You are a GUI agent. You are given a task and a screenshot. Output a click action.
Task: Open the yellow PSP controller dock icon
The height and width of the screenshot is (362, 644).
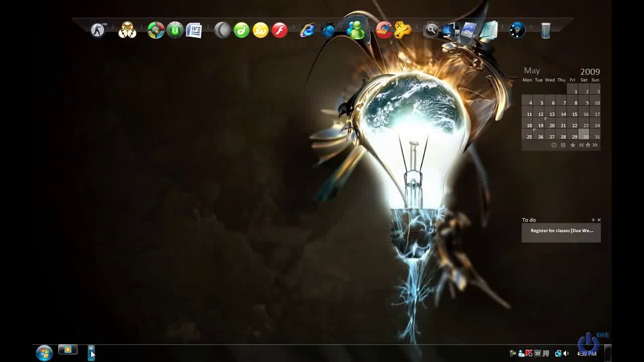point(403,30)
